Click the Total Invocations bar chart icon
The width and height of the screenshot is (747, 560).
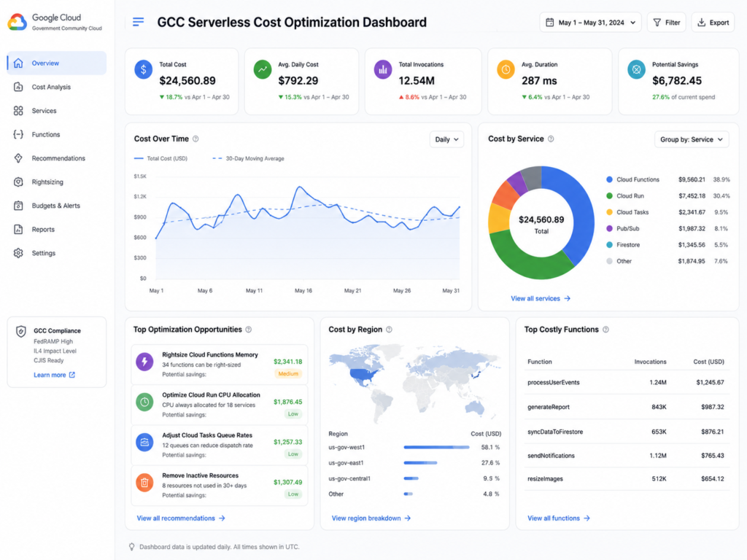click(383, 69)
